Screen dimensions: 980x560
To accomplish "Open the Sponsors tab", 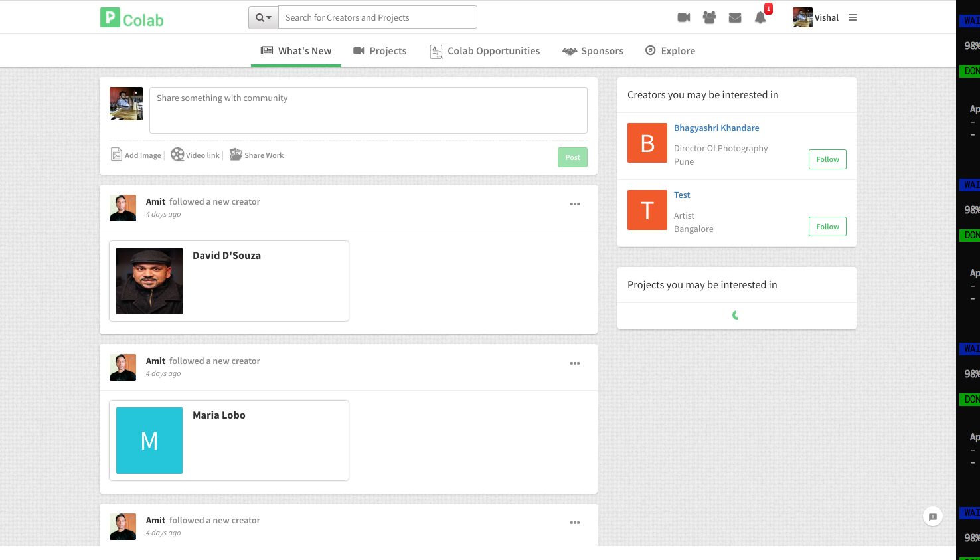I will (593, 51).
